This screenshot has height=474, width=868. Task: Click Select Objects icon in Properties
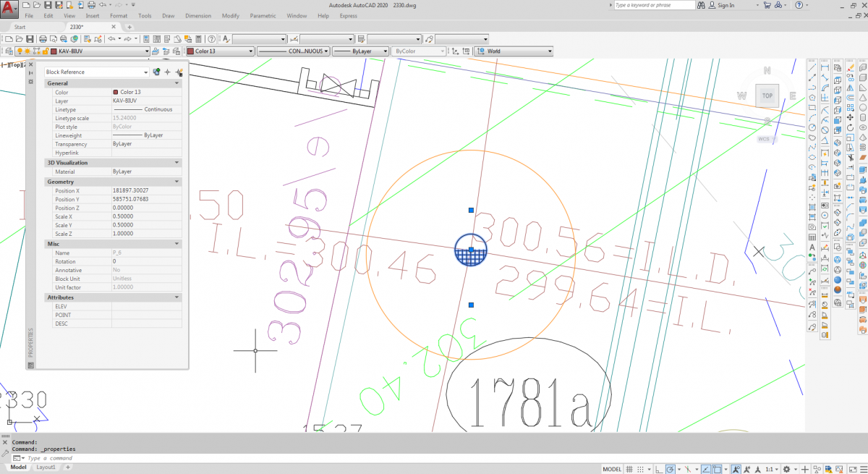click(167, 72)
